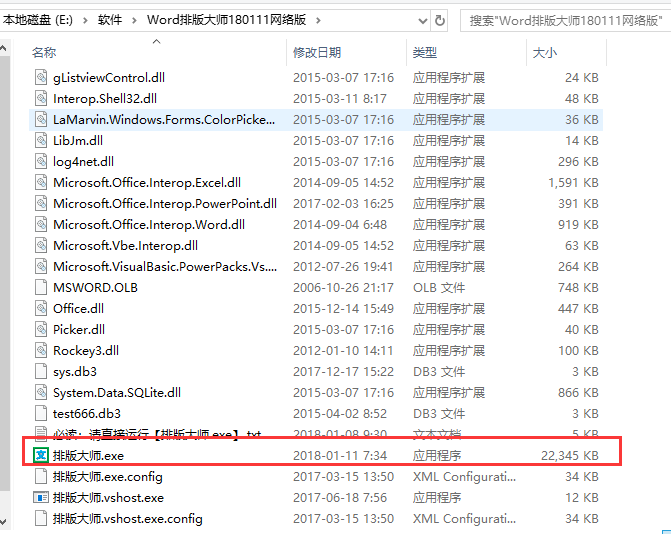Select file name MSWORD.OLB

(95, 287)
